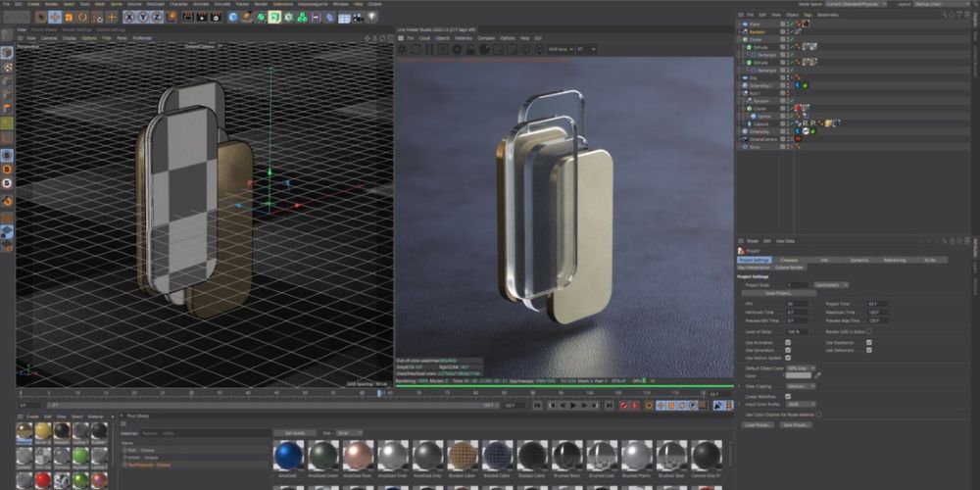Enable Render LOD in Editor checkbox
The width and height of the screenshot is (980, 490).
868,331
